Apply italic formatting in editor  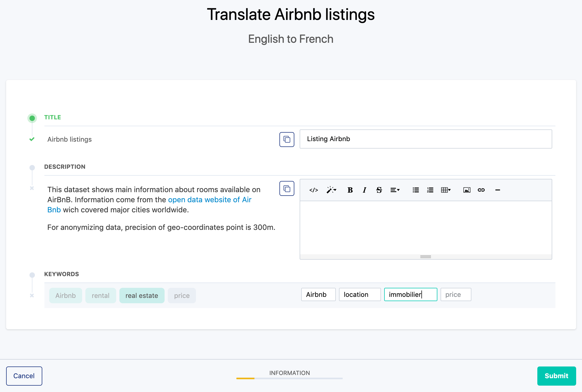tap(364, 190)
